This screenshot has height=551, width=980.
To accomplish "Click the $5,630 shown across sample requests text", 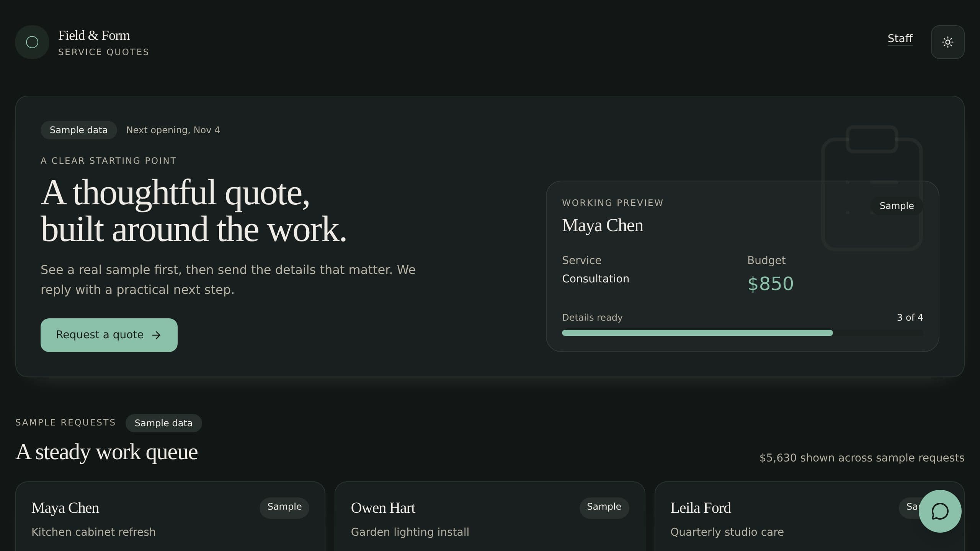I will tap(862, 458).
